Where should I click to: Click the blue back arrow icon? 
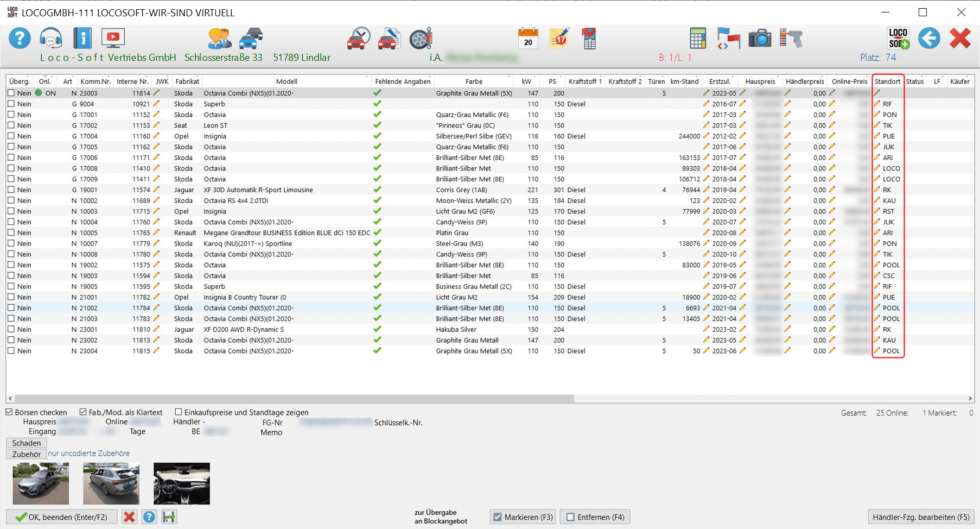(928, 39)
